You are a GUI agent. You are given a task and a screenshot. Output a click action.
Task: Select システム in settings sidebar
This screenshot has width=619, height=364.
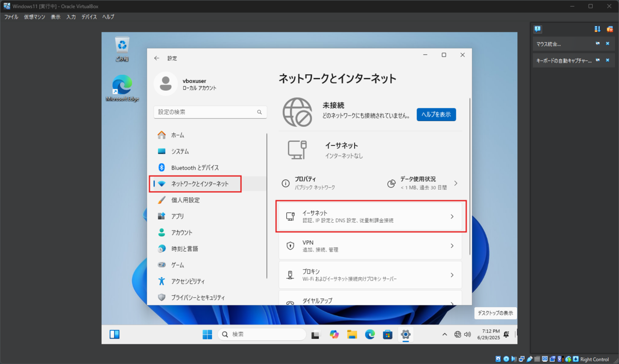point(209,152)
